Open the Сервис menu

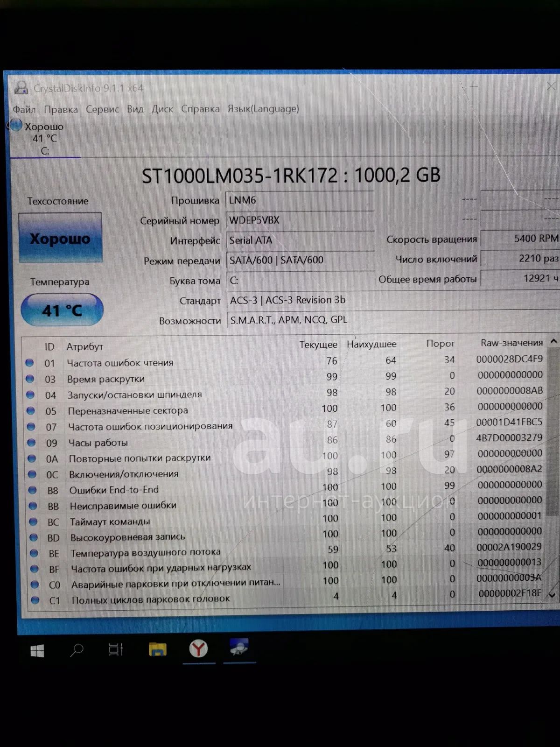102,109
